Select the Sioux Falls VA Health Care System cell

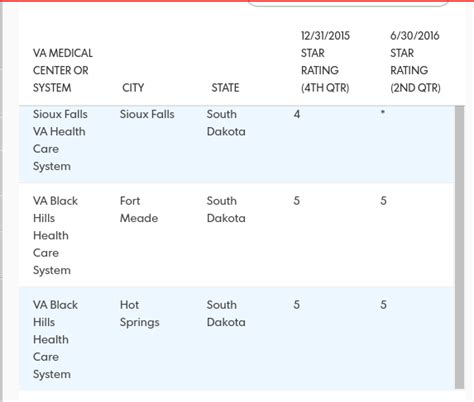[x=60, y=140]
